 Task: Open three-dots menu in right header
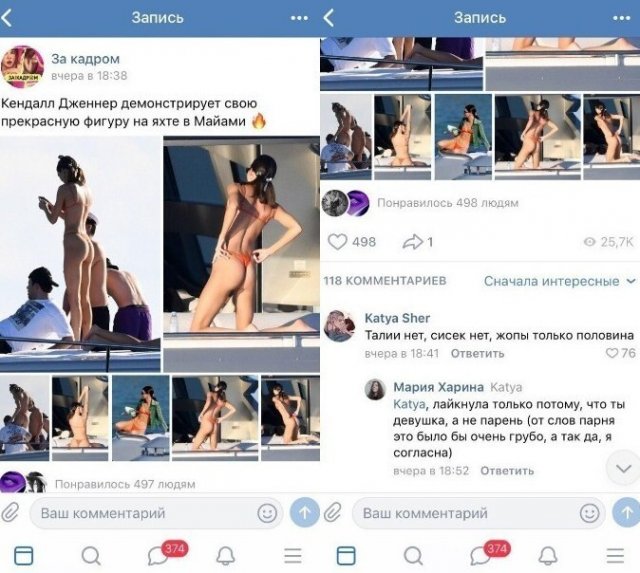pos(621,18)
